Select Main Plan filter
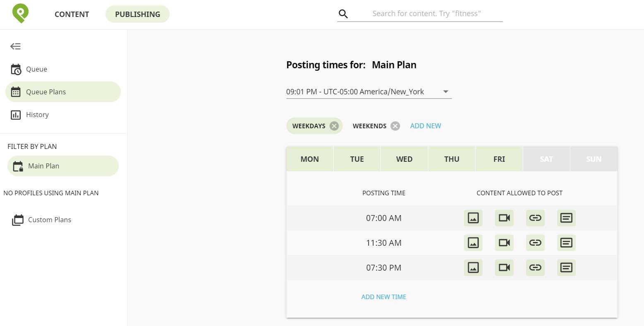This screenshot has width=644, height=326. click(x=63, y=166)
